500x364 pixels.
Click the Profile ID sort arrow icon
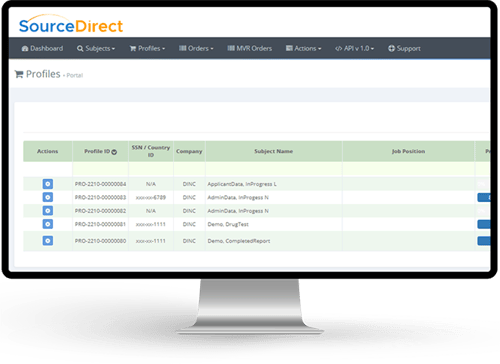114,152
